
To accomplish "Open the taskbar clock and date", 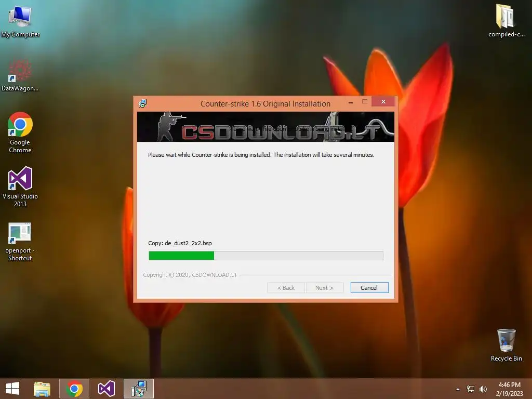I will (509, 389).
